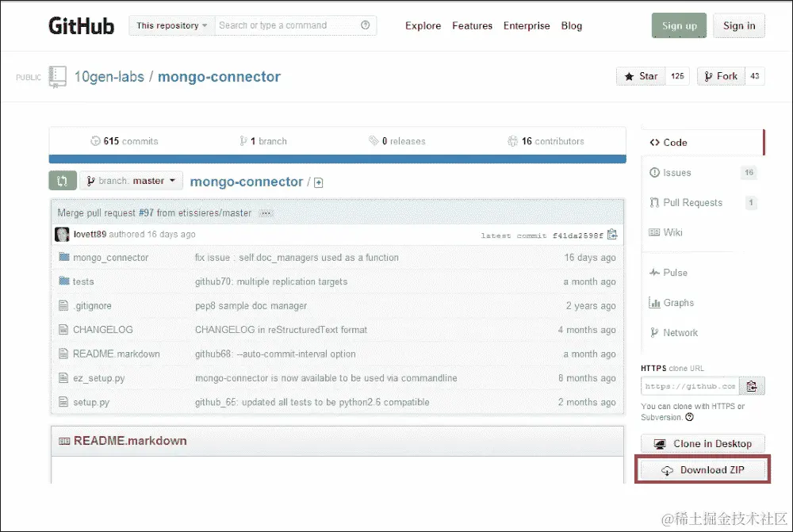Fork the repository
This screenshot has height=532, width=793.
(x=721, y=76)
